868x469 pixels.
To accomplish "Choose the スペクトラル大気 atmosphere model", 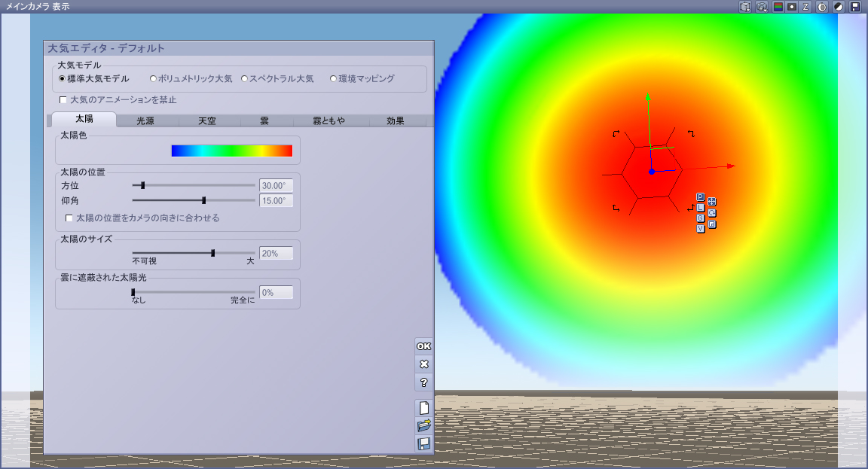I will (245, 78).
